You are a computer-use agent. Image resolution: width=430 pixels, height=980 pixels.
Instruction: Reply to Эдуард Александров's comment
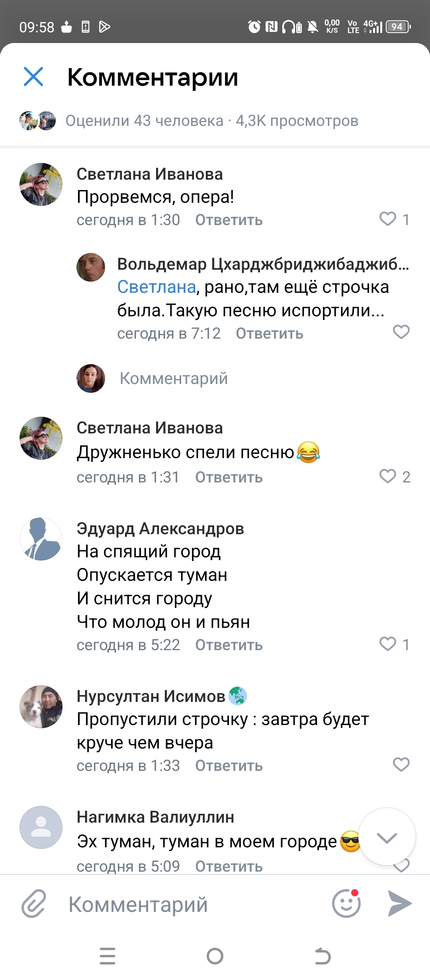[229, 645]
